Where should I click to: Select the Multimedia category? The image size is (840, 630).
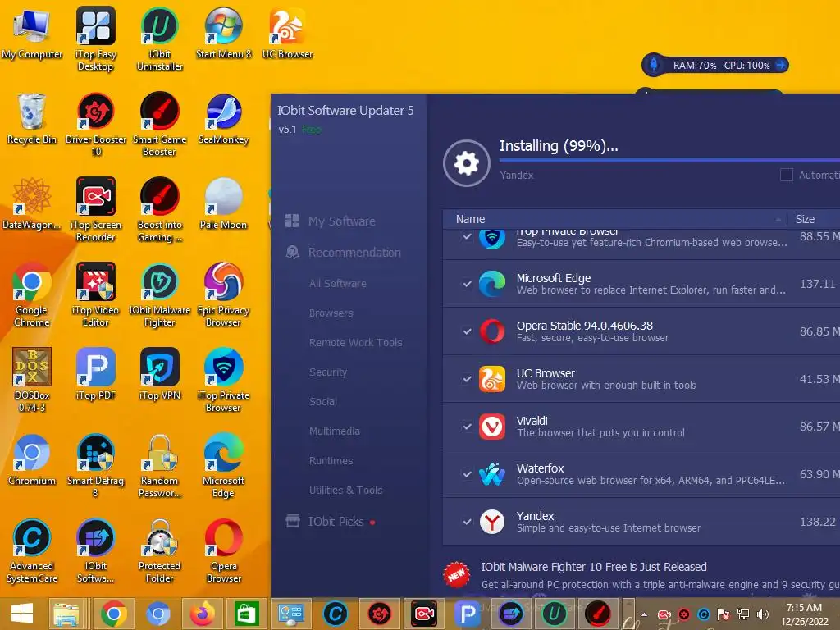pyautogui.click(x=335, y=431)
